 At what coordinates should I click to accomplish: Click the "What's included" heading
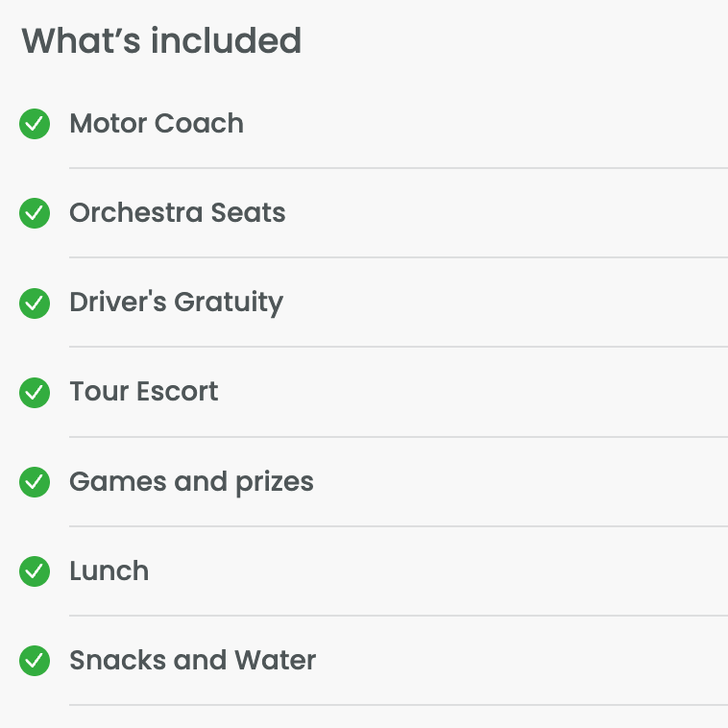(161, 41)
